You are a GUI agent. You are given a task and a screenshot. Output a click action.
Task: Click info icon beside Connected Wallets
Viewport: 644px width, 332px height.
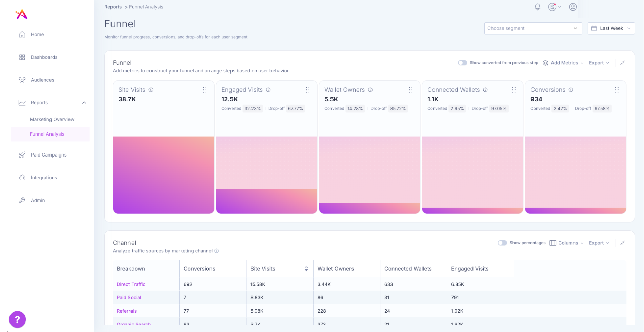tap(485, 90)
